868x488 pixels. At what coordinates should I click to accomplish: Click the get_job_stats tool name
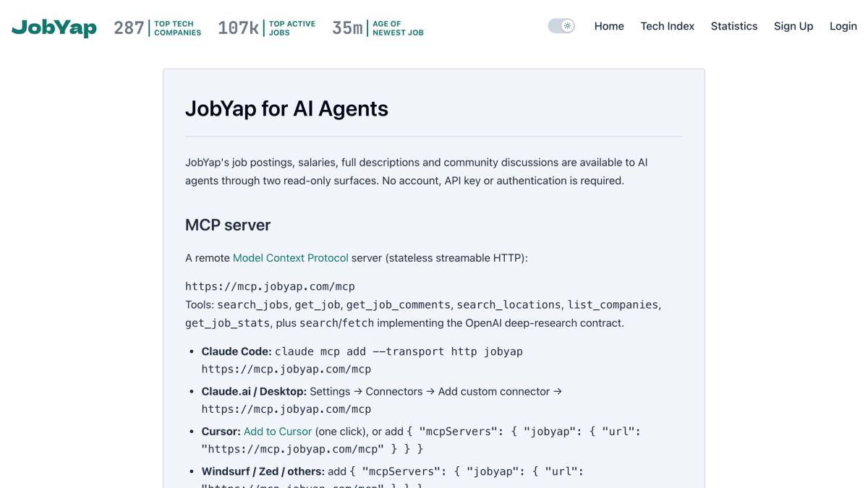tap(227, 322)
